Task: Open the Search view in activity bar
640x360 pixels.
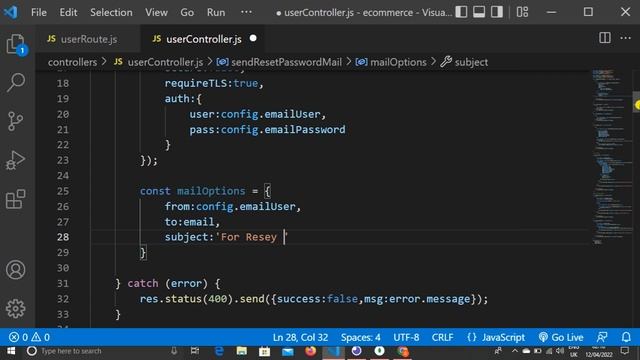Action: pyautogui.click(x=16, y=82)
